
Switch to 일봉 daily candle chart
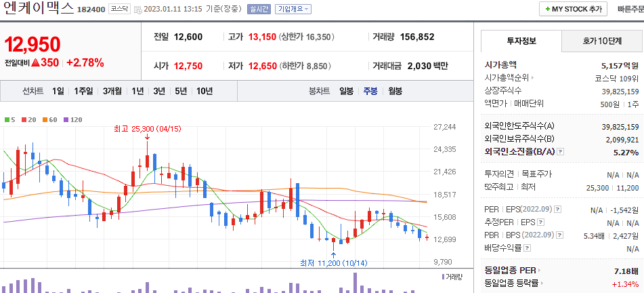pyautogui.click(x=346, y=92)
